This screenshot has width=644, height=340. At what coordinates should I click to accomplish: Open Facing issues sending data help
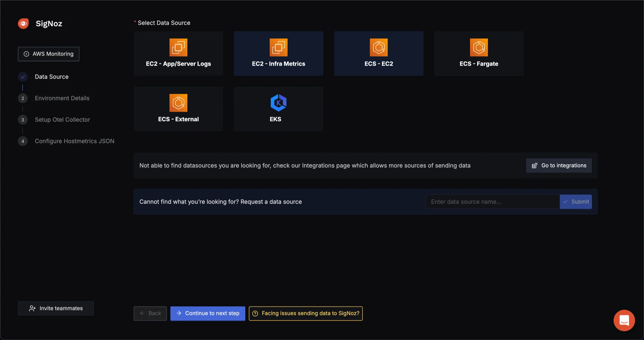click(306, 314)
